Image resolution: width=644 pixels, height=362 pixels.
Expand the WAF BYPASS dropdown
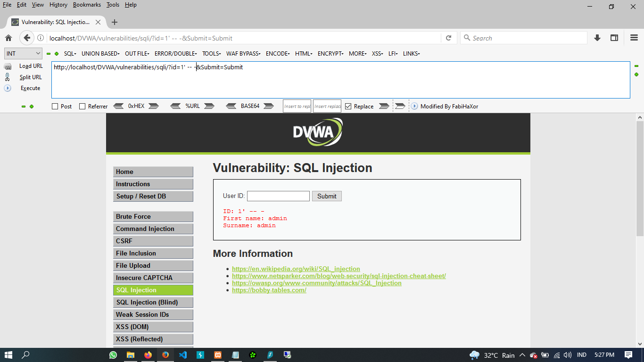pyautogui.click(x=243, y=54)
